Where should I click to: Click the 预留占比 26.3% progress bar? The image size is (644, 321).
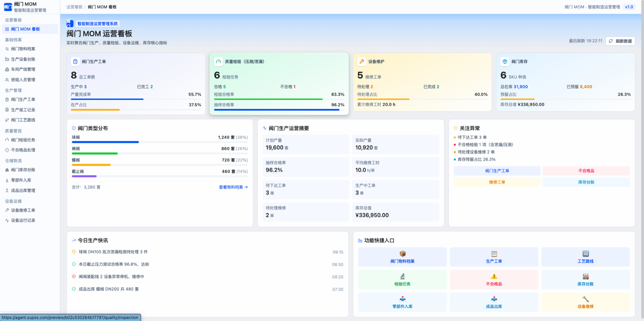(x=566, y=99)
